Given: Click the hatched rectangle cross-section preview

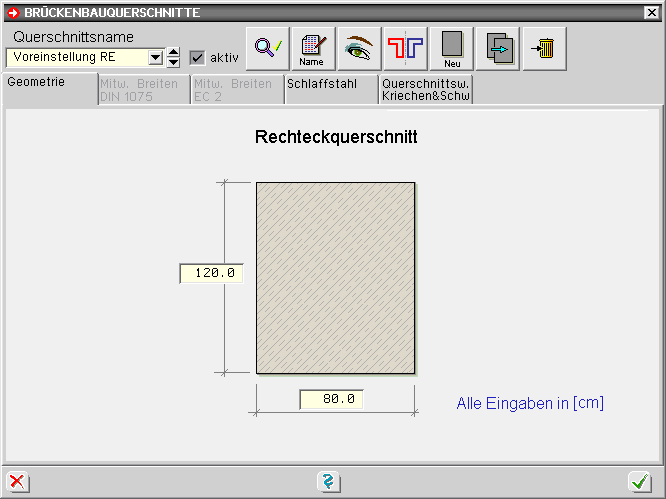Looking at the screenshot, I should [335, 277].
